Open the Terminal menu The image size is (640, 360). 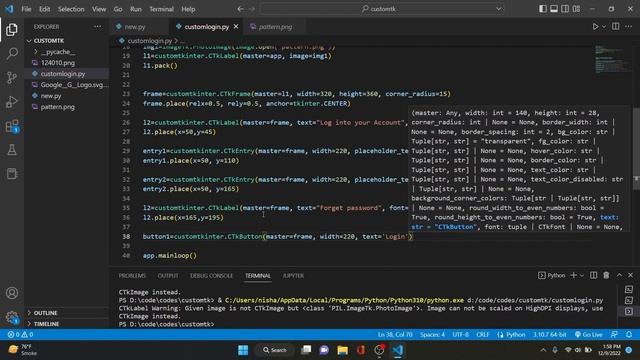[161, 9]
